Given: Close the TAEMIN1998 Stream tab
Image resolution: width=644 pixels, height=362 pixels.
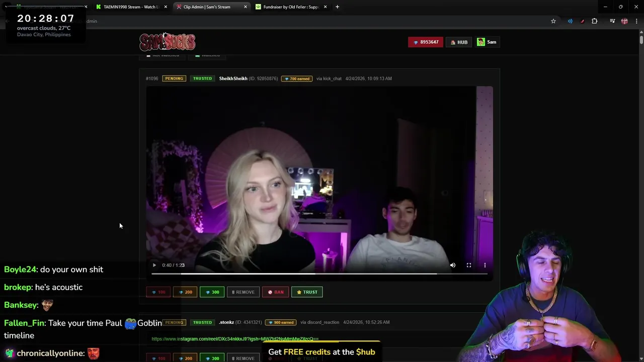Looking at the screenshot, I should pyautogui.click(x=166, y=7).
